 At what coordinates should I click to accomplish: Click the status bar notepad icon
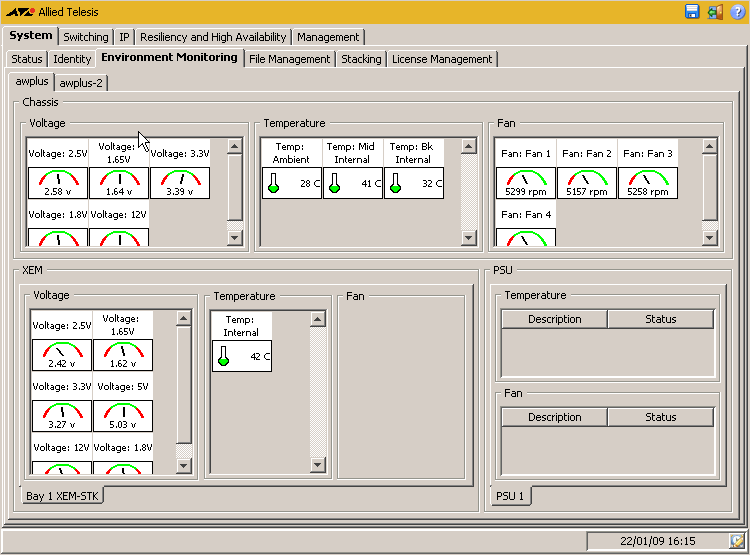point(737,541)
